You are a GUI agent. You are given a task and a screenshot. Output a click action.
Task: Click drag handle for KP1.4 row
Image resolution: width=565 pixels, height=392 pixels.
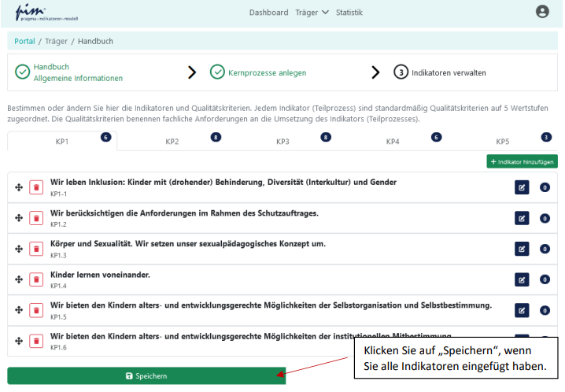18,279
